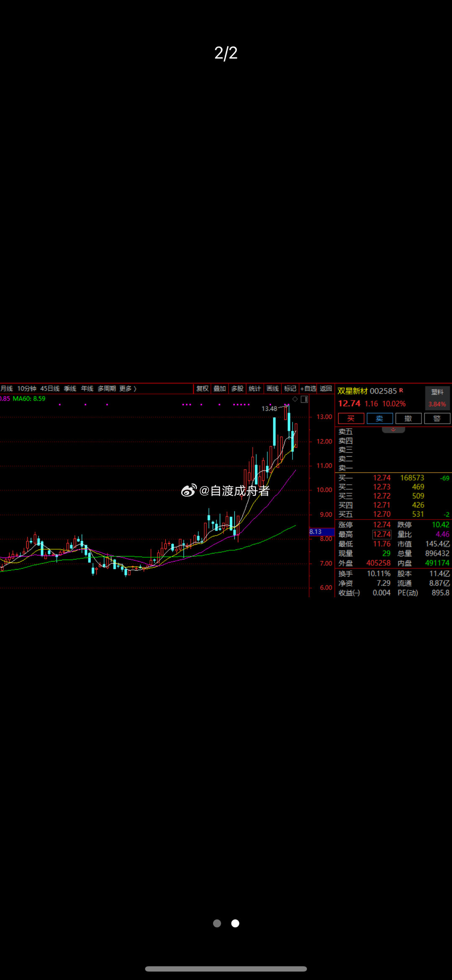This screenshot has height=980, width=452.
Task: Switch chart to 10分钟 period
Action: click(x=27, y=388)
